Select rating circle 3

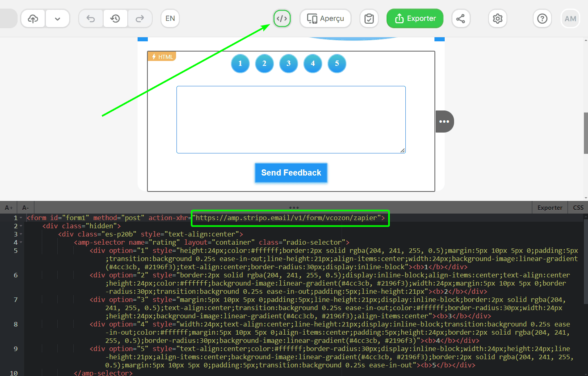tap(289, 63)
